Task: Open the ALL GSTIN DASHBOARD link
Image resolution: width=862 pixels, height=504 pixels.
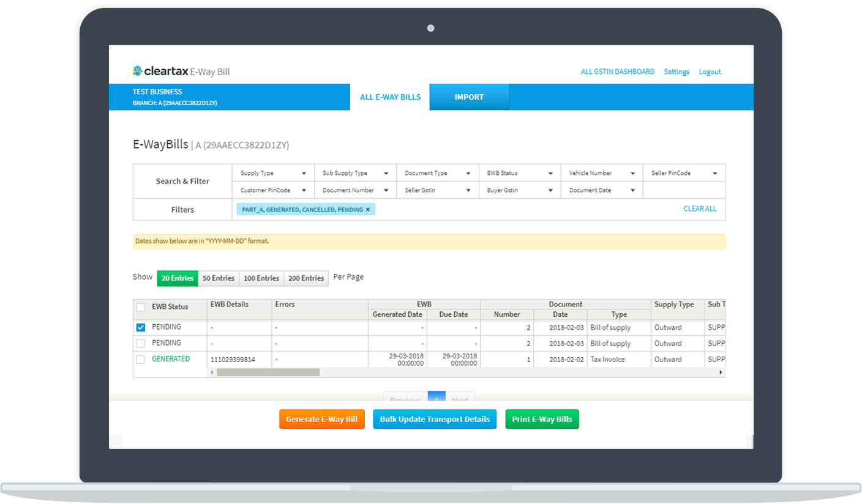Action: point(618,72)
